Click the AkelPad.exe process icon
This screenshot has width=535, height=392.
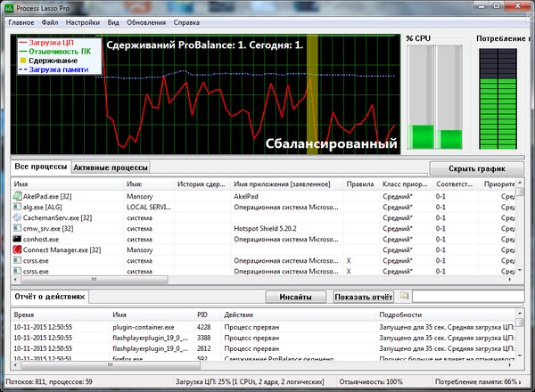(x=16, y=195)
